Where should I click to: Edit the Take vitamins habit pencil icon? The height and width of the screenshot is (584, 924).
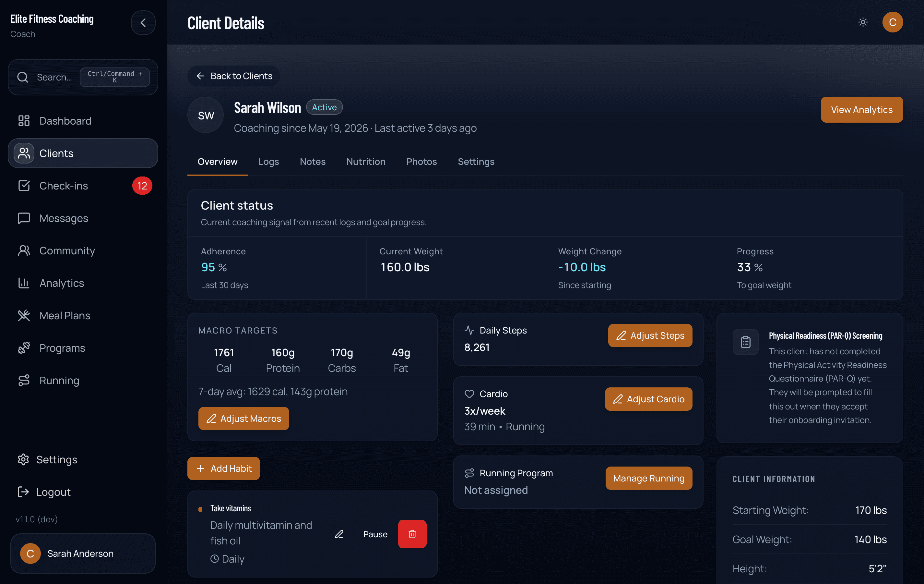click(339, 534)
